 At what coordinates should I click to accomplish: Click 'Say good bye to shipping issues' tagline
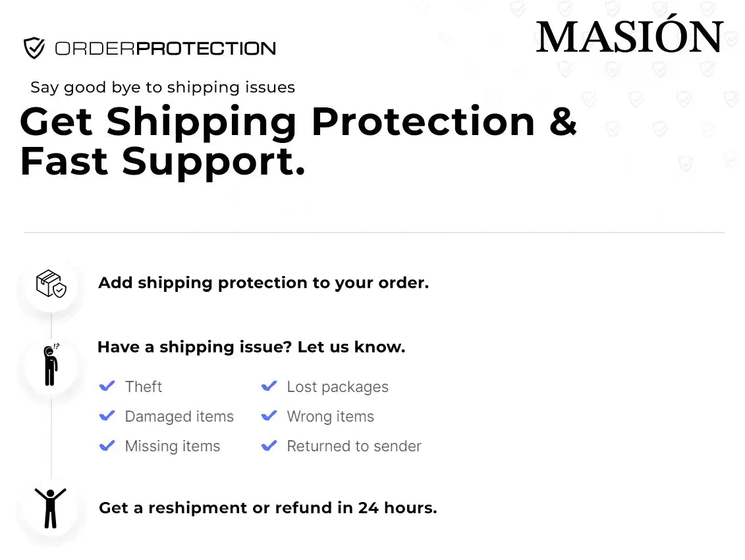coord(163,88)
